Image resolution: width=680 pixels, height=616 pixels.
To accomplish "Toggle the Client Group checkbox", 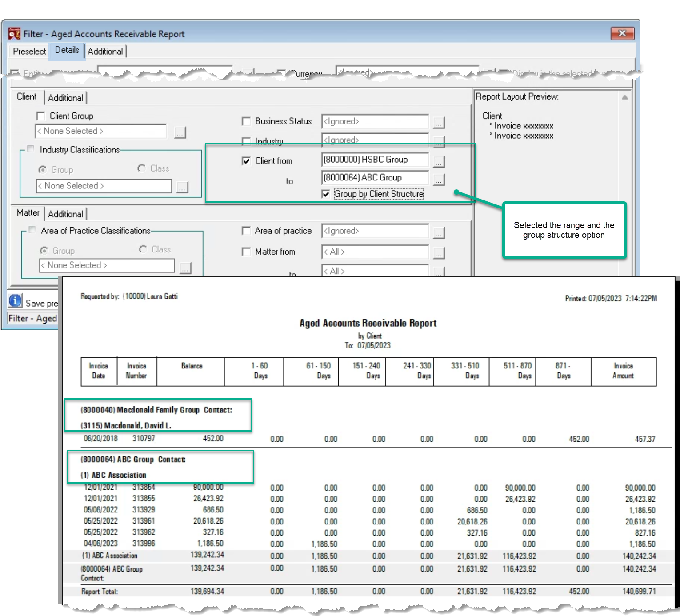I will click(x=41, y=116).
